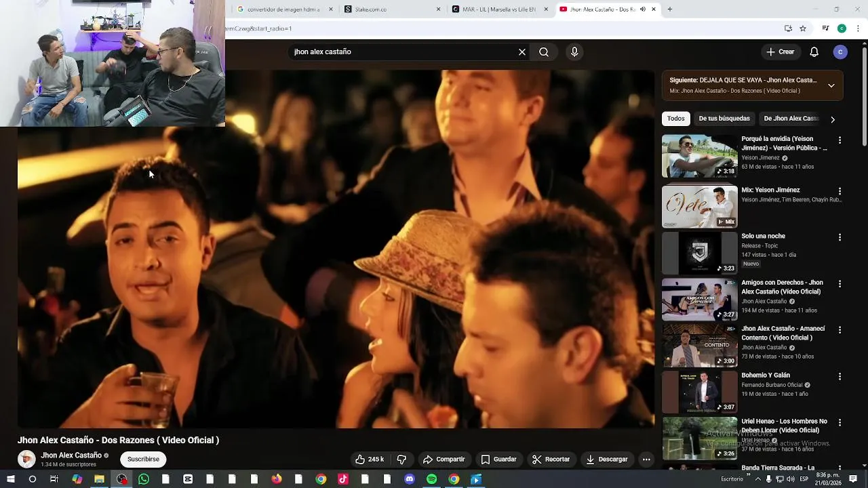Open Amigos con Derechos video title

782,287
